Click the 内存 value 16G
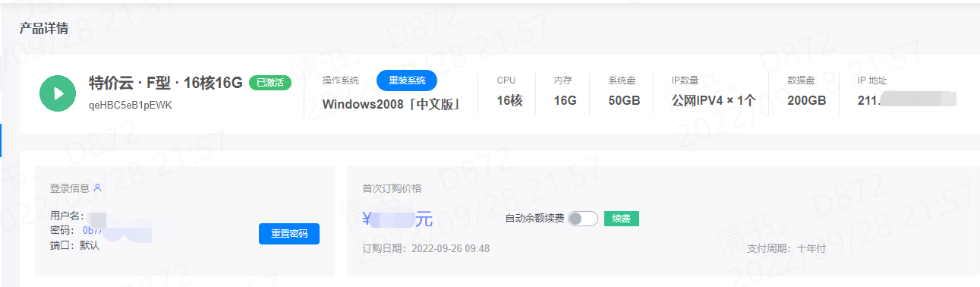 pyautogui.click(x=566, y=101)
